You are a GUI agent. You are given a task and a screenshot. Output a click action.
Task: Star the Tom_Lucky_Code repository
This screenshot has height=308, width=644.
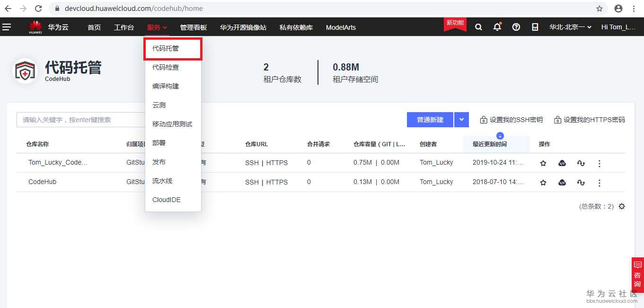[x=543, y=163]
